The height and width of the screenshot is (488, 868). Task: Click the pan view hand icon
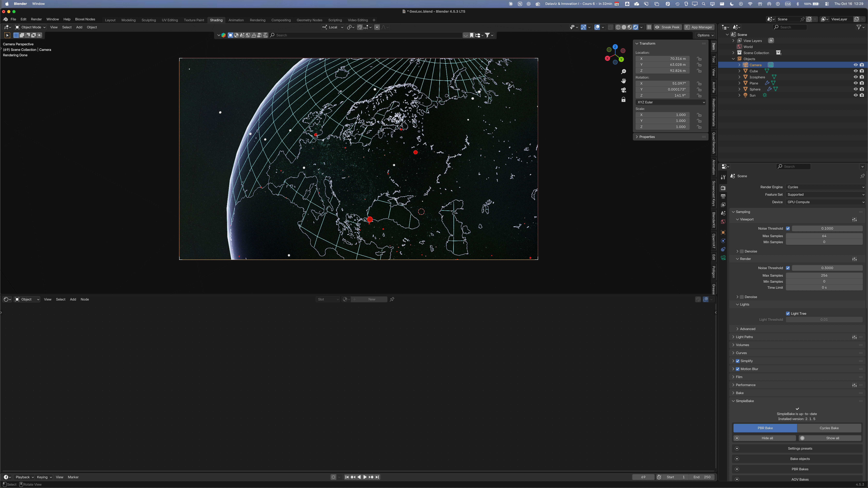624,81
